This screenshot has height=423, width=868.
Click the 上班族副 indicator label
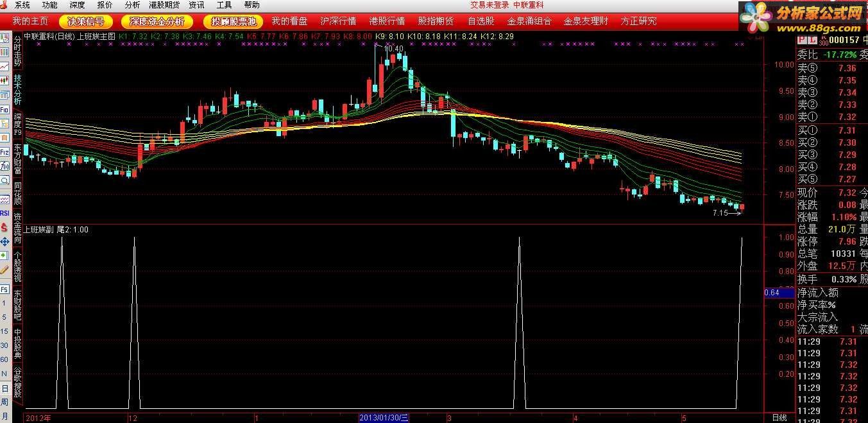point(40,229)
